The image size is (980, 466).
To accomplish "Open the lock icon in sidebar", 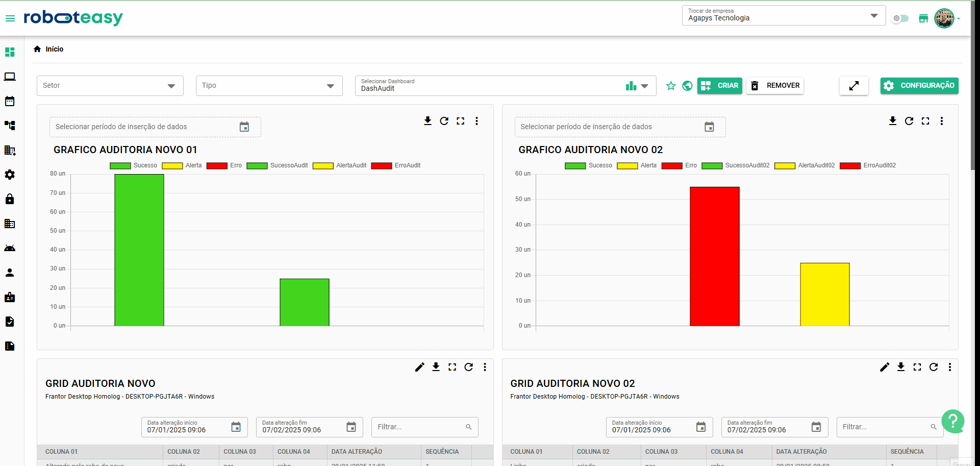I will point(10,199).
